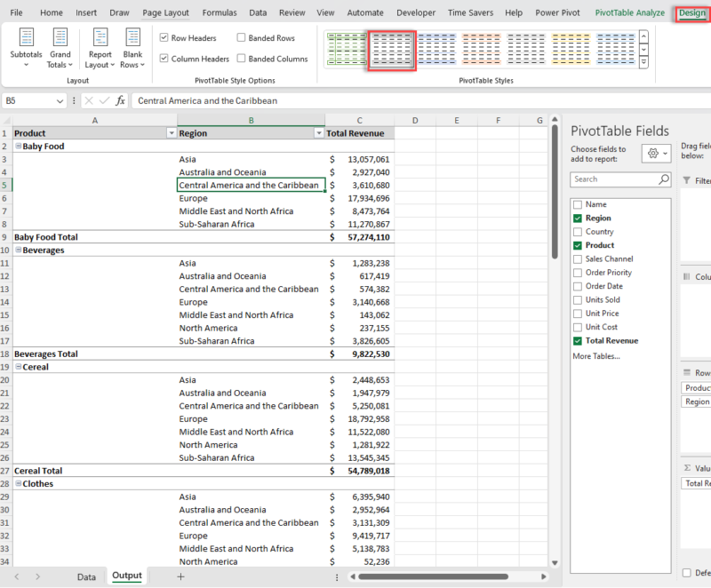Viewport: 711px width, 588px height.
Task: Switch to the Design ribbon tab
Action: [x=691, y=12]
